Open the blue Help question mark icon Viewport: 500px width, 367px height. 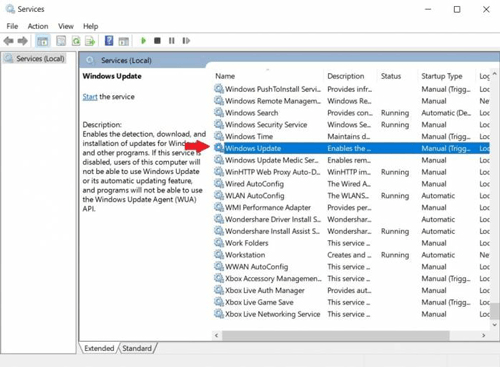point(109,41)
